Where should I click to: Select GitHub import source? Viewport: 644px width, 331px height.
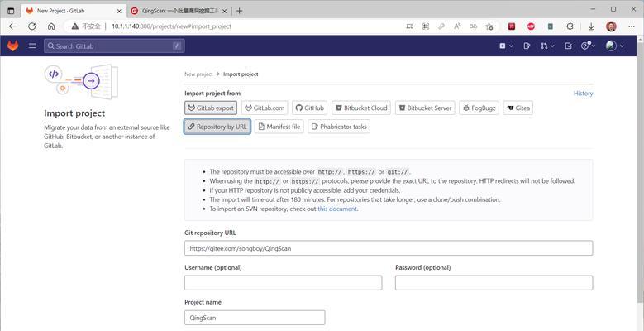pos(310,108)
